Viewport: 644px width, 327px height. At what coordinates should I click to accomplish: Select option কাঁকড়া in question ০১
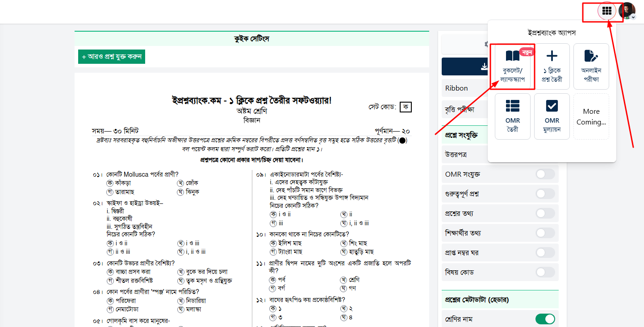click(119, 183)
